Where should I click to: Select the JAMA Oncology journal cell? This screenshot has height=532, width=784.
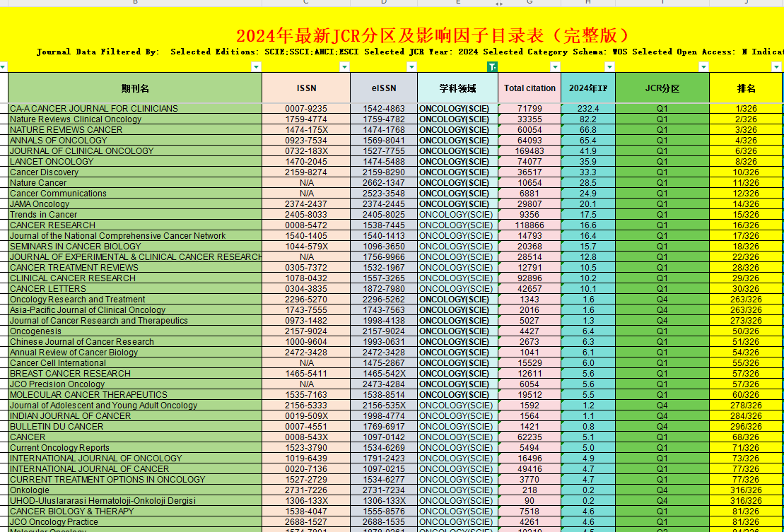(x=135, y=203)
